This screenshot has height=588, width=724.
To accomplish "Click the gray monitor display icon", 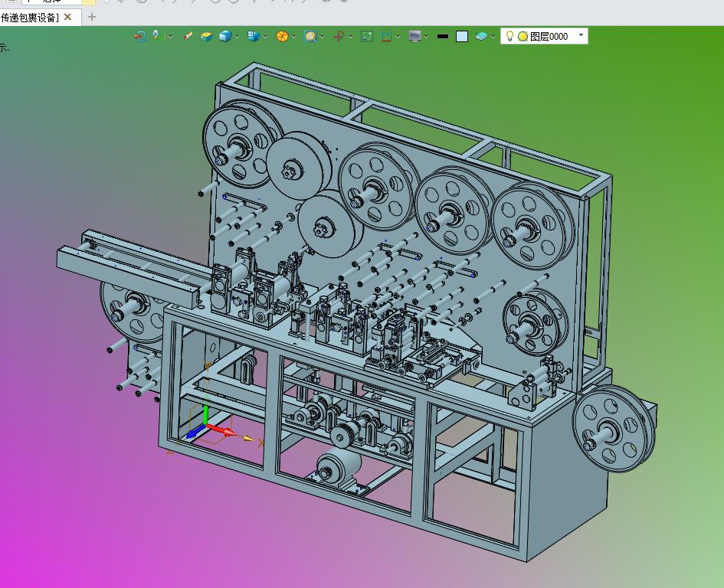I will coord(415,36).
